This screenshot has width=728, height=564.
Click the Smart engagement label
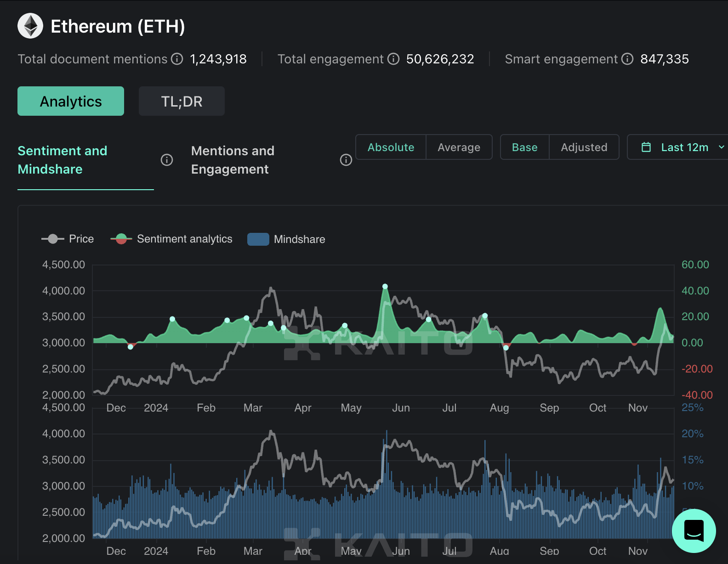[x=561, y=59]
